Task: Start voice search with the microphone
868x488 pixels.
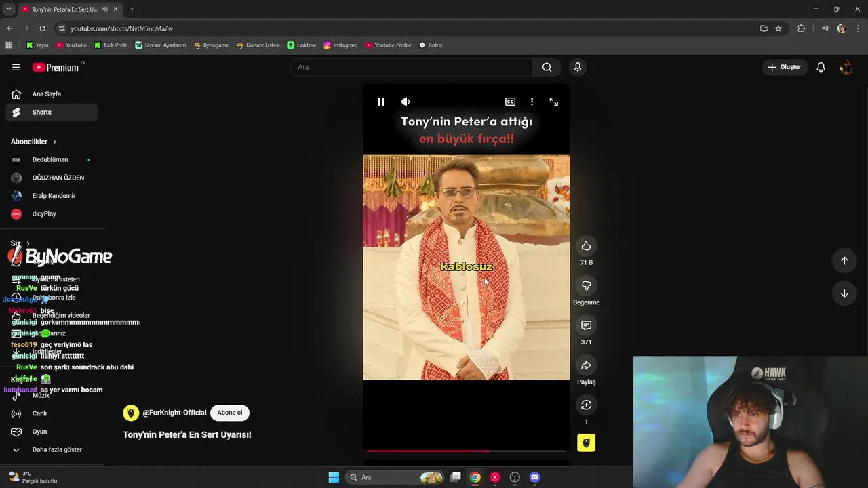Action: [578, 67]
